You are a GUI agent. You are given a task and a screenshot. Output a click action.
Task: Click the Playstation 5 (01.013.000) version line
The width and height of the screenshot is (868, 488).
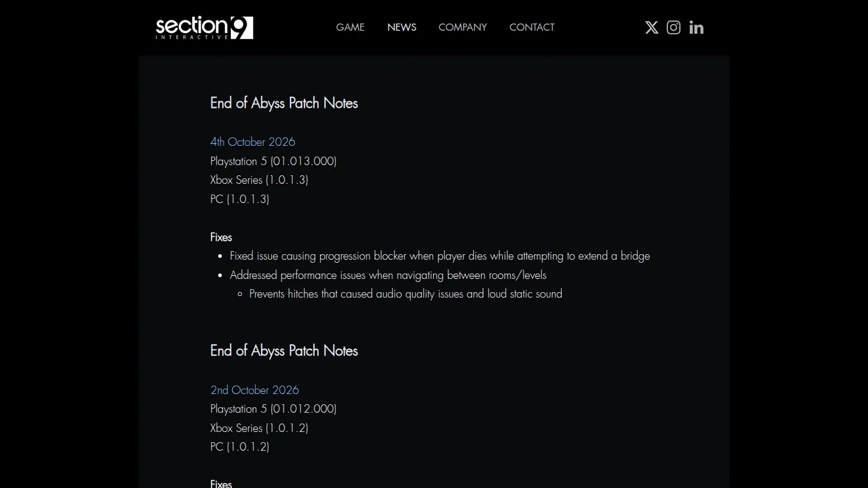[273, 161]
